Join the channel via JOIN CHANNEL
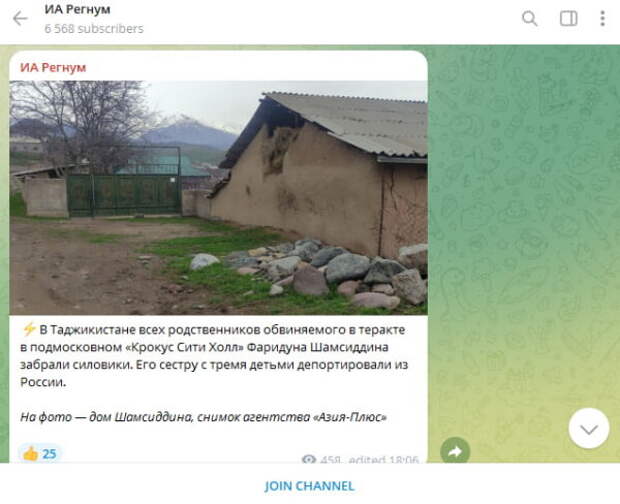The image size is (620, 504). [310, 486]
